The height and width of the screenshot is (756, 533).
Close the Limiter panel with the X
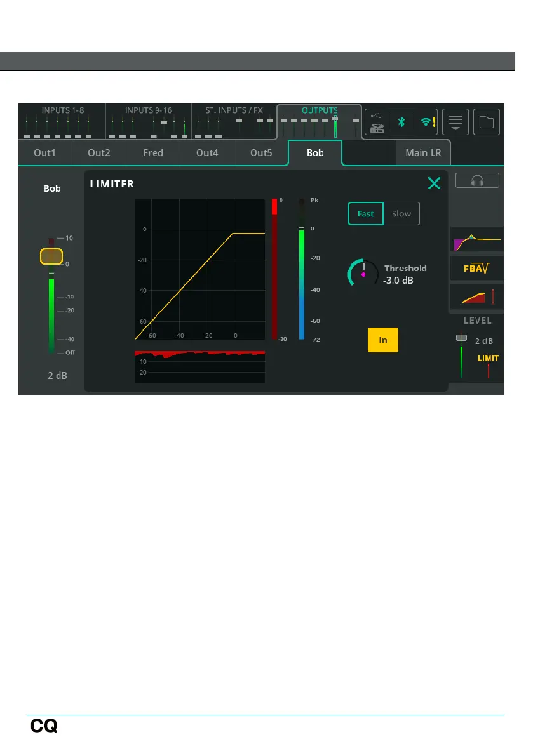pyautogui.click(x=434, y=183)
